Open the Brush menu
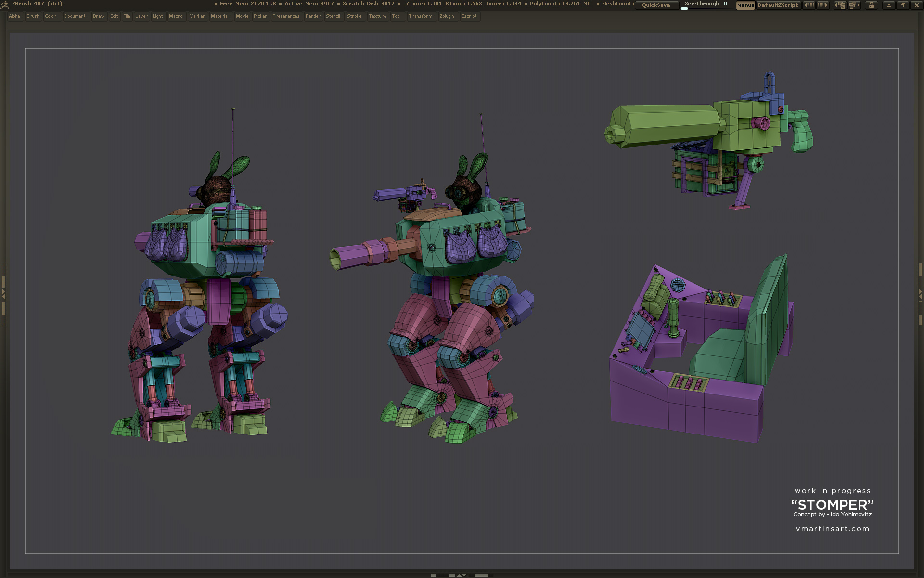 click(33, 16)
